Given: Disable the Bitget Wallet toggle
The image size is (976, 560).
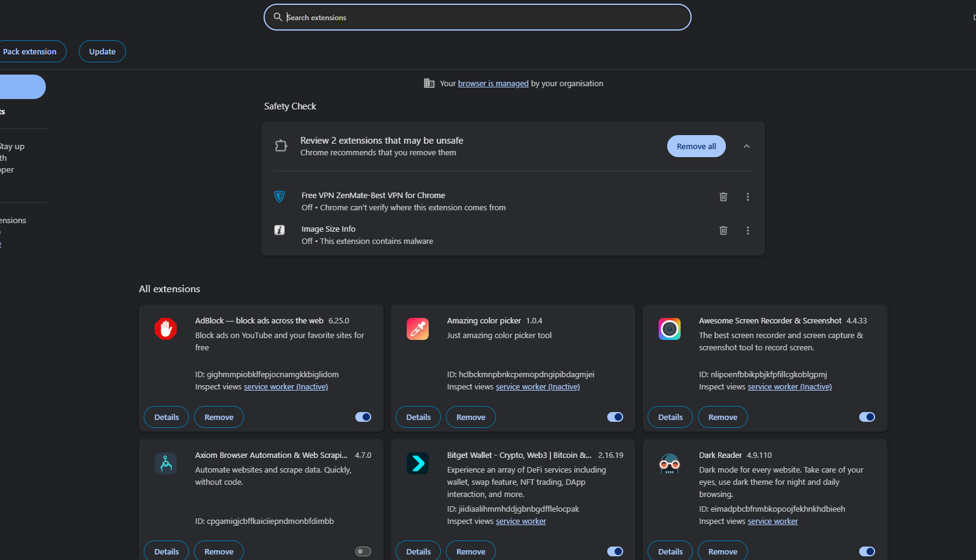Looking at the screenshot, I should point(615,551).
